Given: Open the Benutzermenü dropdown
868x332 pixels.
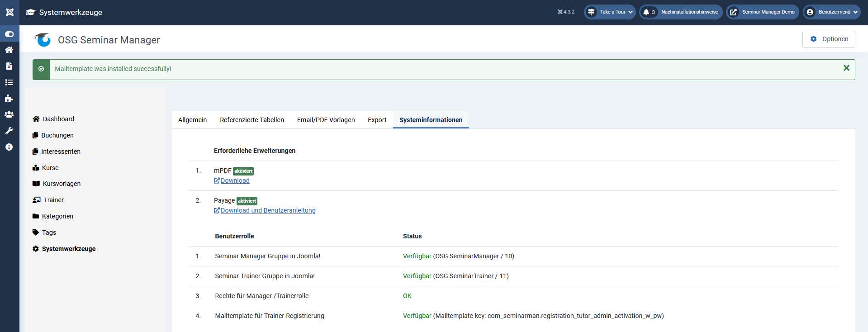Looking at the screenshot, I should pyautogui.click(x=831, y=12).
